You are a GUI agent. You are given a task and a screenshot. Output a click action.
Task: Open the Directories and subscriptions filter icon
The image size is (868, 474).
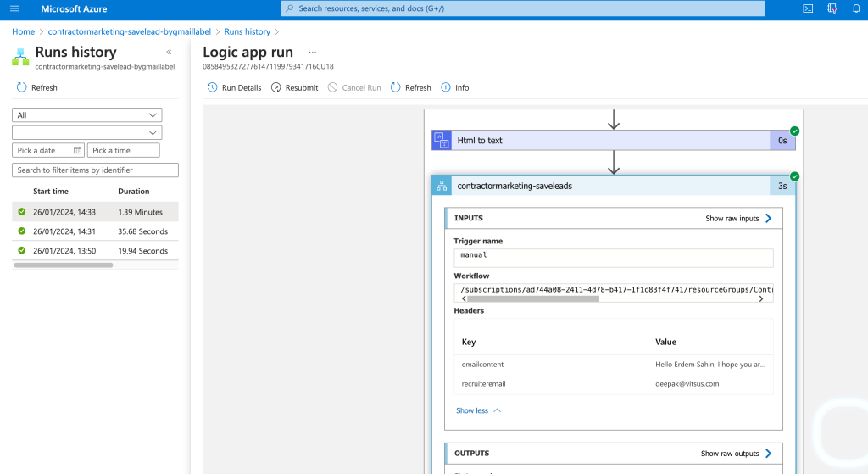click(832, 8)
